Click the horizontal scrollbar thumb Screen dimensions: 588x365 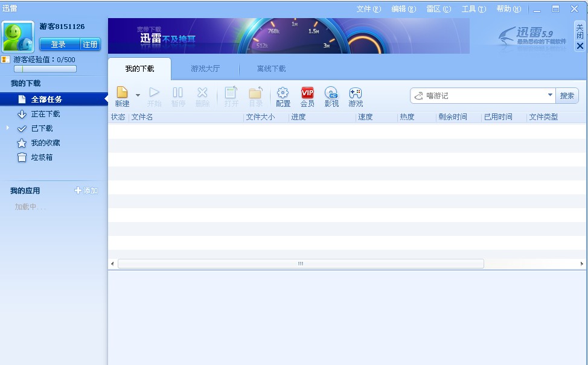pos(301,264)
